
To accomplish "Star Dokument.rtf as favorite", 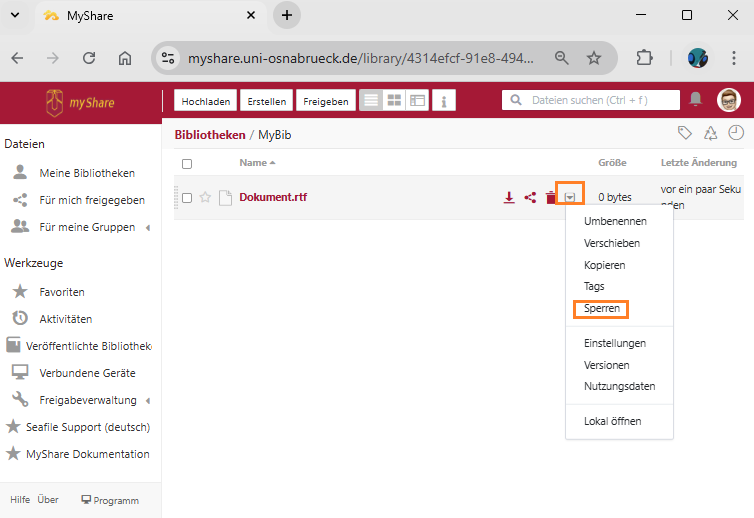I will point(205,198).
